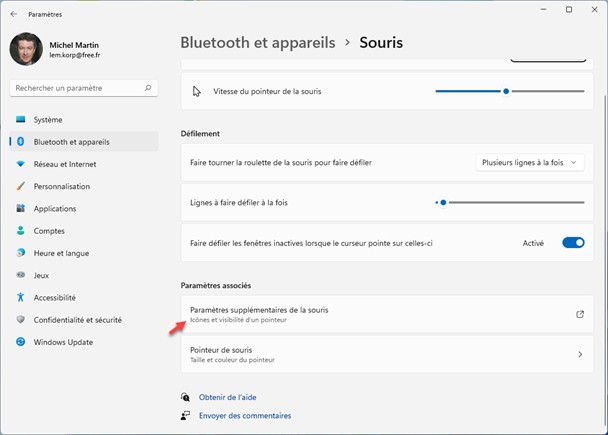Expand Pointeur de souris chevron
Image resolution: width=608 pixels, height=435 pixels.
580,354
